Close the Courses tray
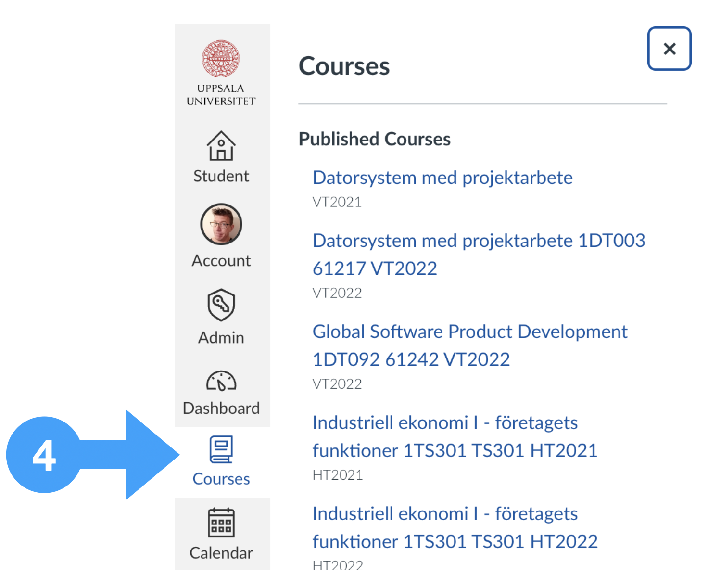The height and width of the screenshot is (588, 708). coord(670,49)
